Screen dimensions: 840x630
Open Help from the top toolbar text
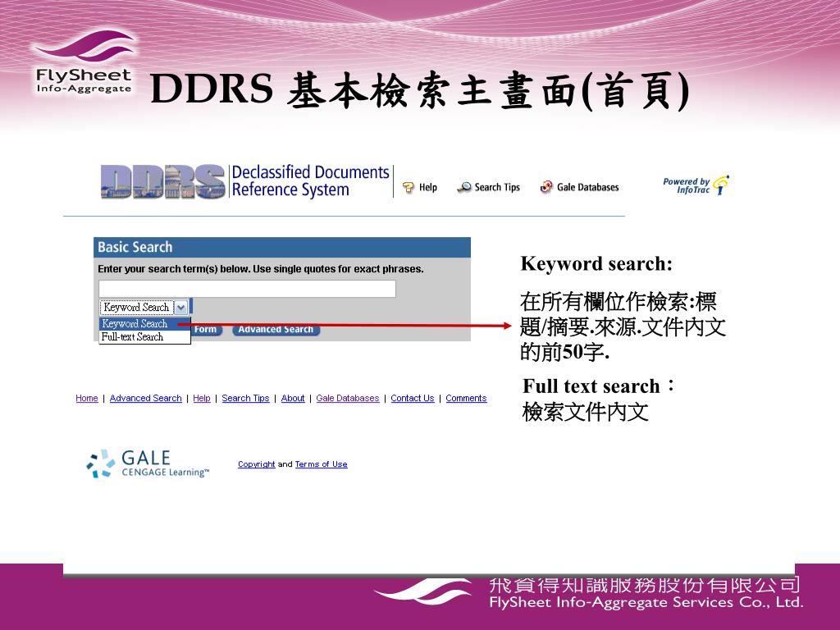tap(428, 187)
